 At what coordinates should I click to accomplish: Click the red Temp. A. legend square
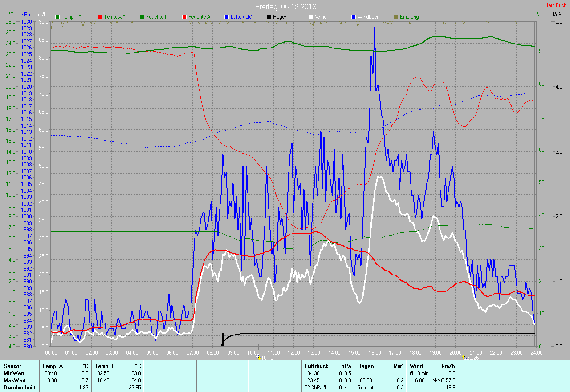pos(100,17)
